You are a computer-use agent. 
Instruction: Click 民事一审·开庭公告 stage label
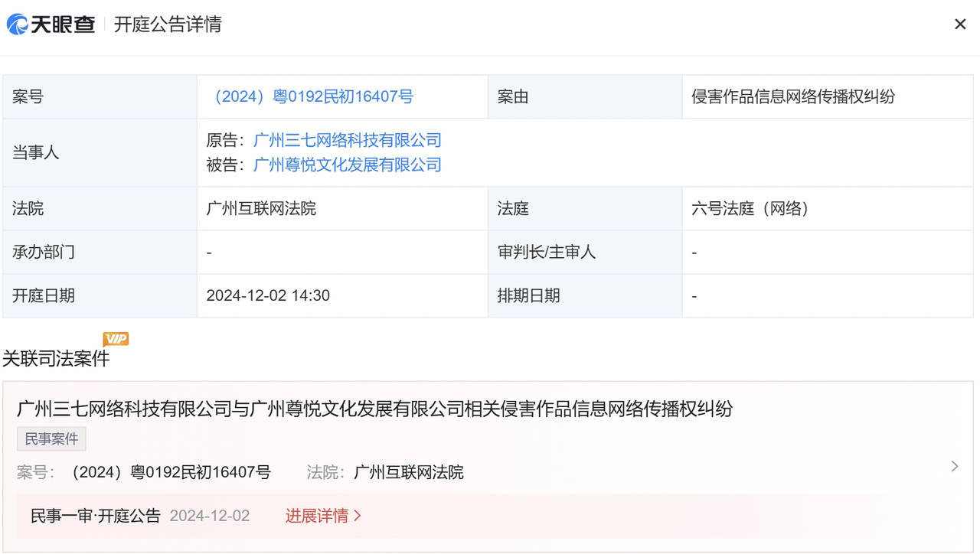[96, 516]
